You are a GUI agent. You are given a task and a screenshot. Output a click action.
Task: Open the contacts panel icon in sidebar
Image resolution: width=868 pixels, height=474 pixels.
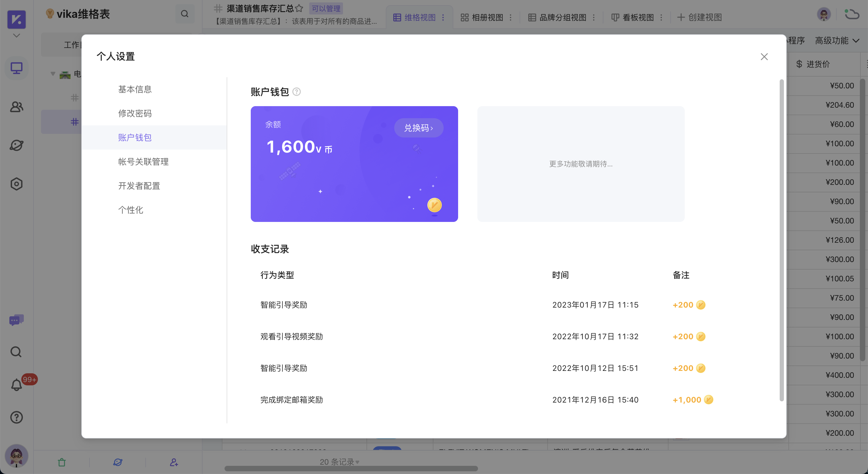16,107
